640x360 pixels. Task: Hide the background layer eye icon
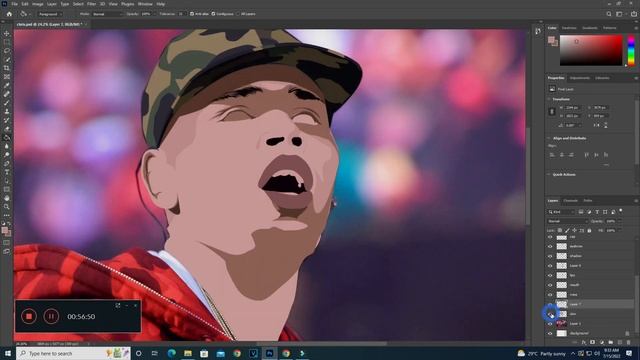tap(550, 333)
